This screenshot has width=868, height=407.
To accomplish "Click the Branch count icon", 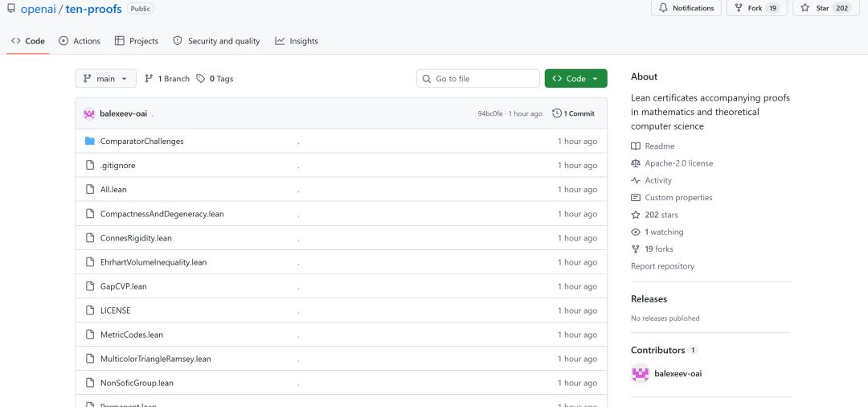I will click(149, 79).
